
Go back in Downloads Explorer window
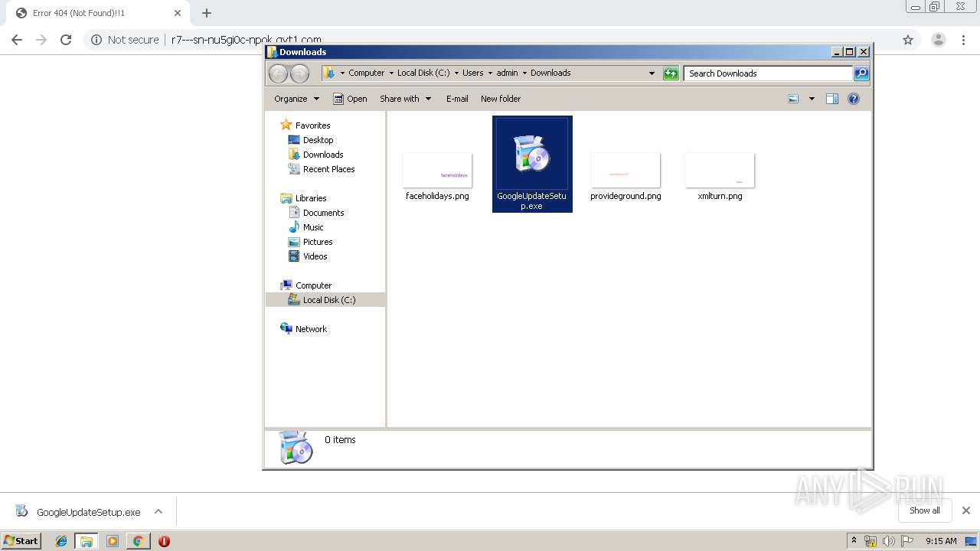coord(278,73)
